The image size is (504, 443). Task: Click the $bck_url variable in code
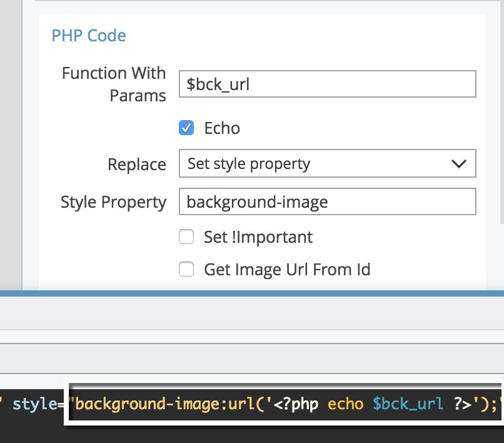click(x=408, y=404)
